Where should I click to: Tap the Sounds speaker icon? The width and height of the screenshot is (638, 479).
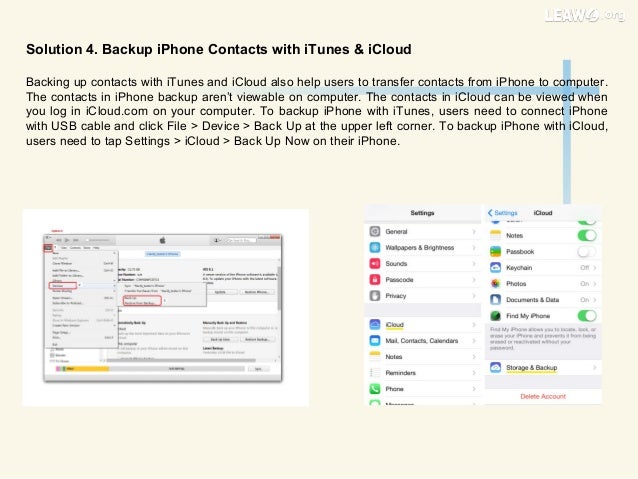pos(375,264)
